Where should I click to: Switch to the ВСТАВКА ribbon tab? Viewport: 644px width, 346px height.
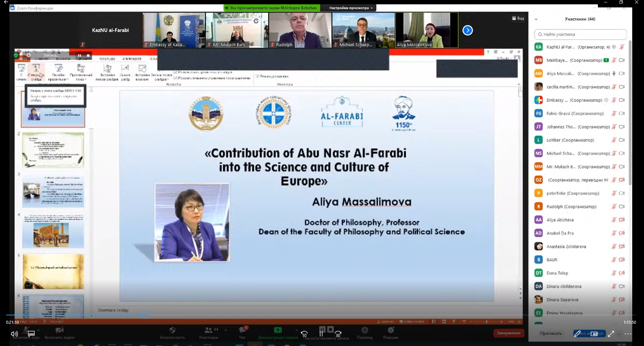point(63,59)
